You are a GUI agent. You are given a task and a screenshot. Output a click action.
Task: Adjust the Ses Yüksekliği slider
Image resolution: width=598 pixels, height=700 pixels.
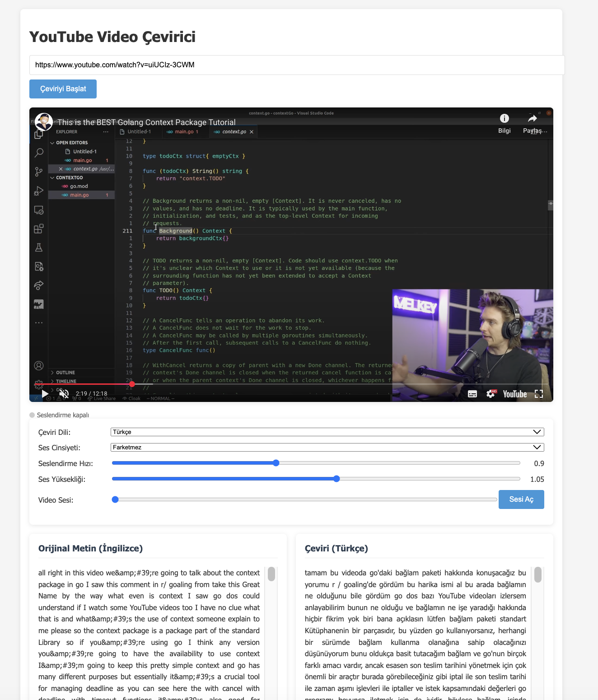point(316,479)
